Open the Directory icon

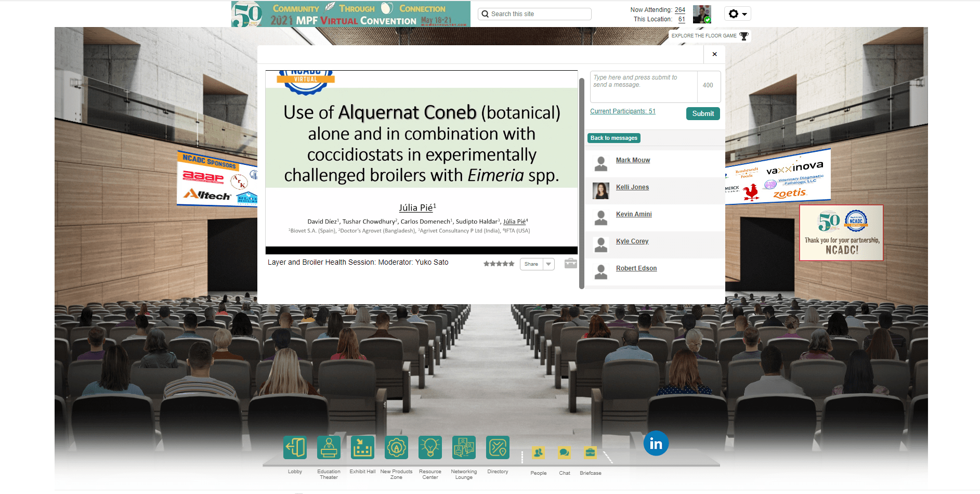coord(498,447)
